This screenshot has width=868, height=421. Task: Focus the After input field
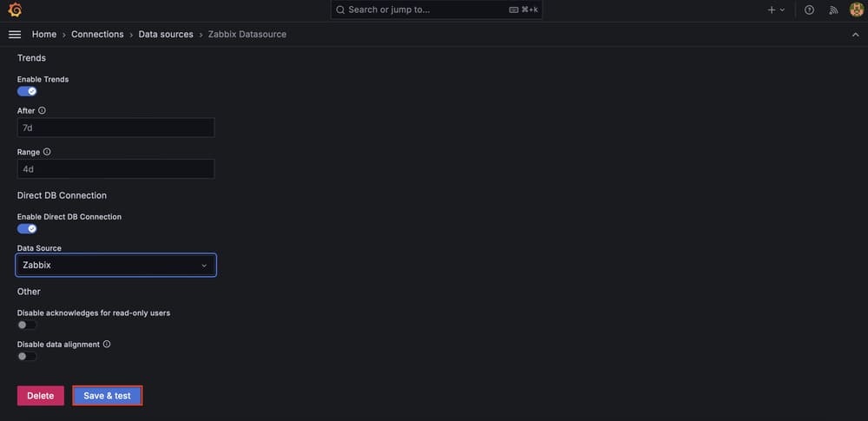coord(115,128)
